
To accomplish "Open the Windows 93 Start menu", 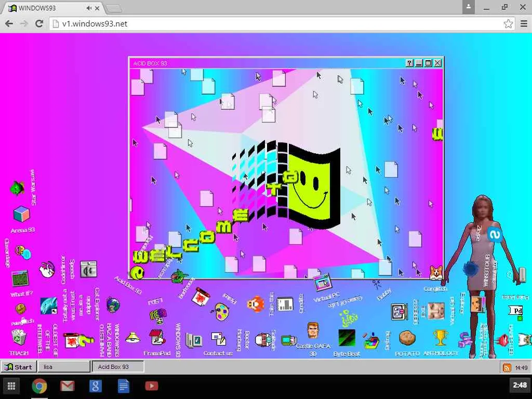I will pos(19,367).
